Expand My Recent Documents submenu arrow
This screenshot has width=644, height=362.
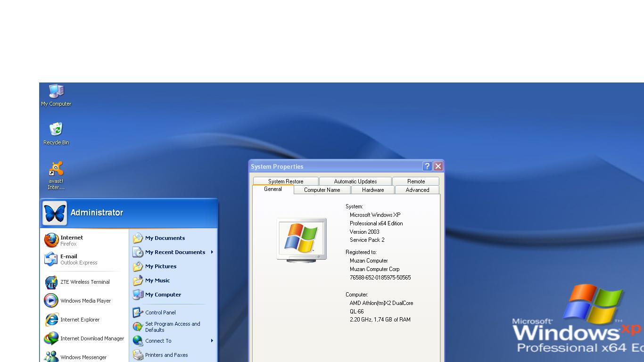tap(212, 252)
